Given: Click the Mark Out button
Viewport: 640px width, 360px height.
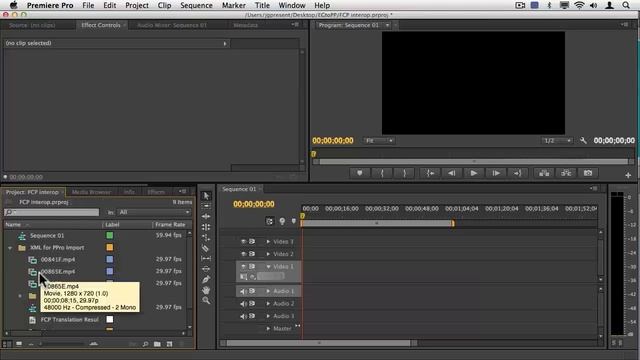Looking at the screenshot, I should coord(404,173).
